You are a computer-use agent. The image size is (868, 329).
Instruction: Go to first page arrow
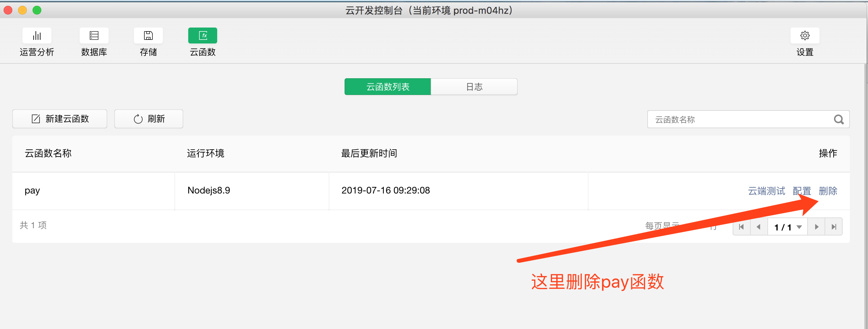[742, 227]
